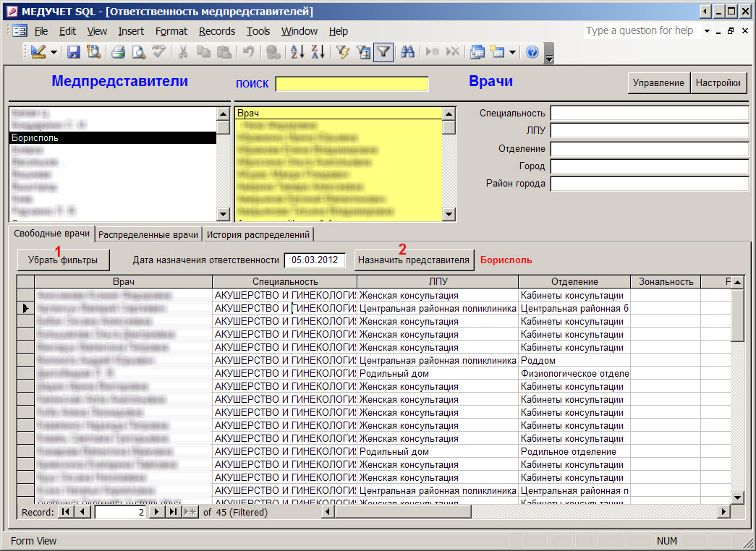756x551 pixels.
Task: Expand the help question box dropdown arrow
Action: pyautogui.click(x=707, y=31)
